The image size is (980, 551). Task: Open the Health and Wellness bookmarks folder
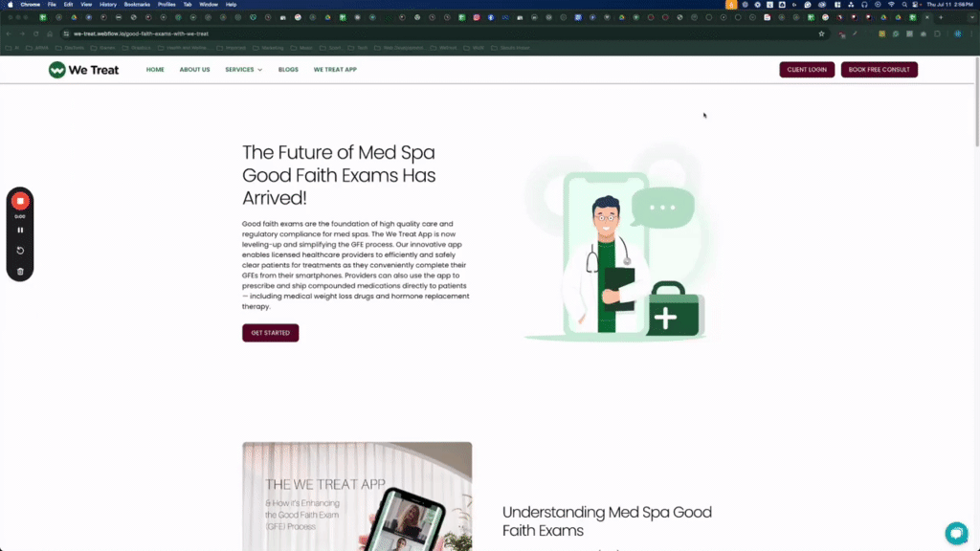coord(184,48)
